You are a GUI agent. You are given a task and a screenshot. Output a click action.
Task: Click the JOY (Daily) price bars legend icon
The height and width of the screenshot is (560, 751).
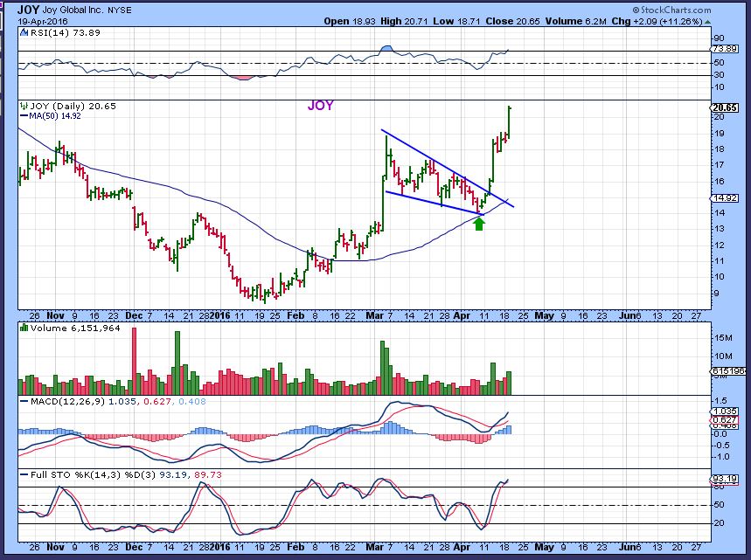pyautogui.click(x=24, y=107)
